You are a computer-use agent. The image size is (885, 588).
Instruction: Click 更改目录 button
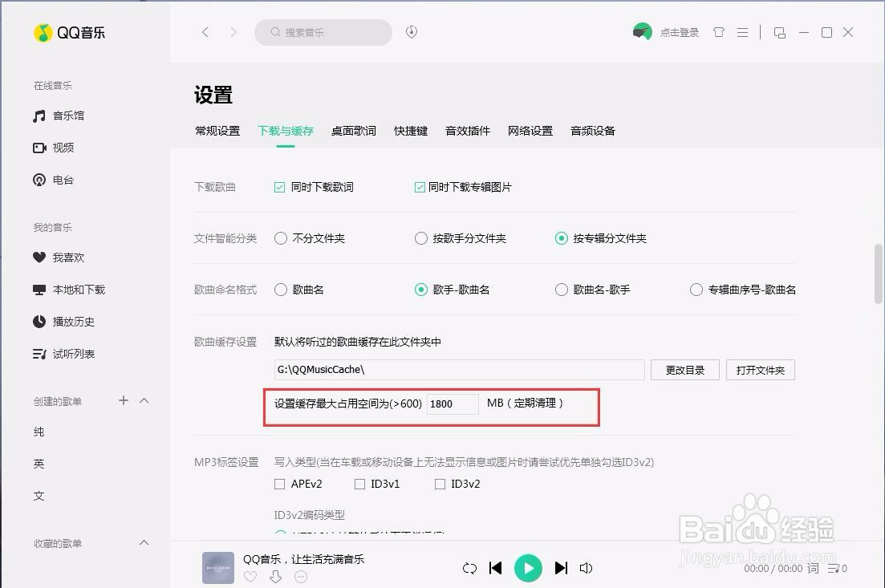pos(685,370)
